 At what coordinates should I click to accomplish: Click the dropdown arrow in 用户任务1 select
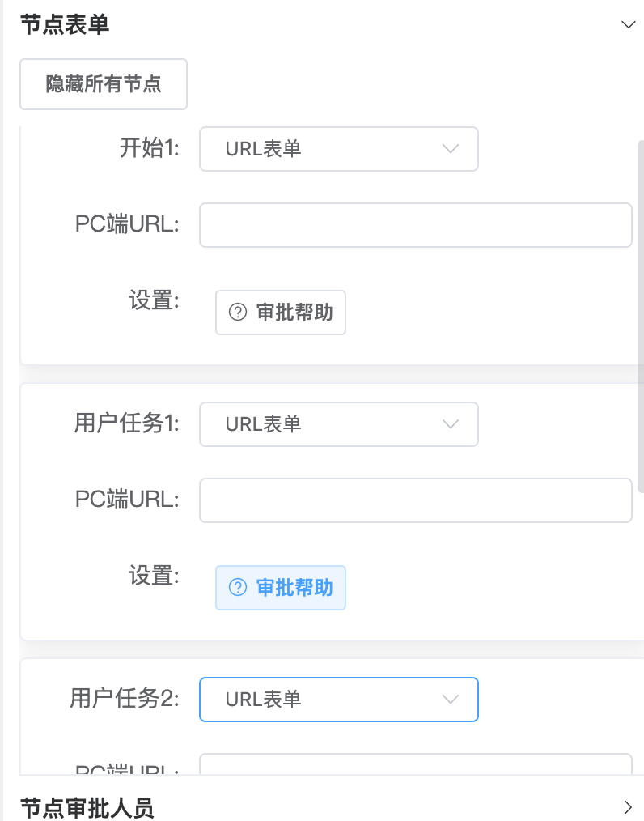451,424
